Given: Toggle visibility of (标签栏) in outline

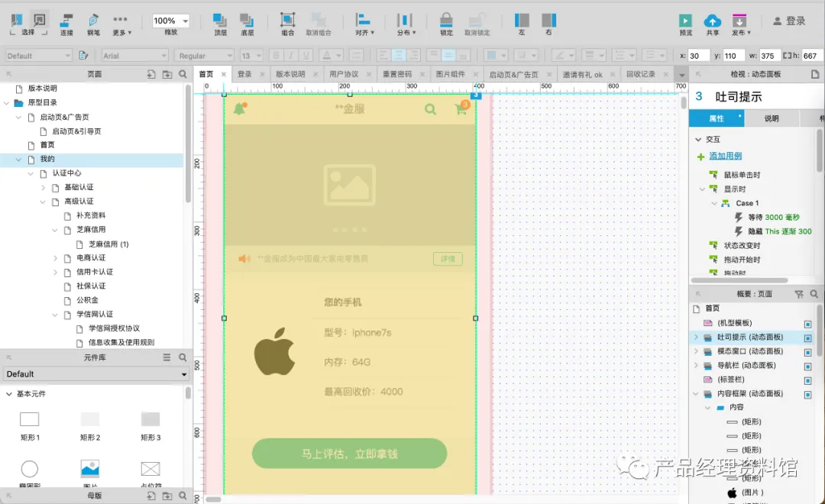Looking at the screenshot, I should click(x=807, y=380).
